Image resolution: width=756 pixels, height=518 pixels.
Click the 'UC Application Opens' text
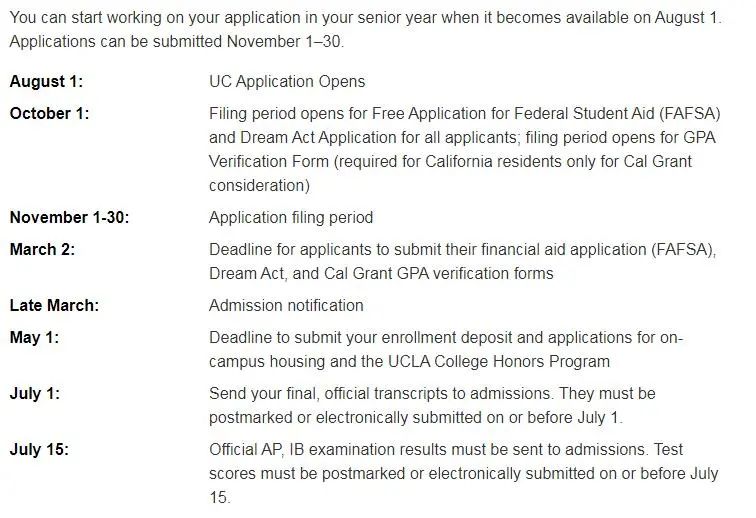tap(287, 82)
